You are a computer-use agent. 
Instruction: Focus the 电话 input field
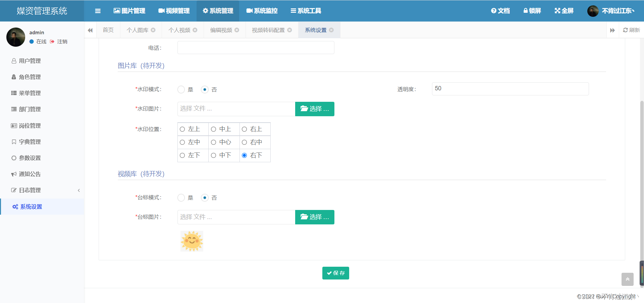click(256, 47)
